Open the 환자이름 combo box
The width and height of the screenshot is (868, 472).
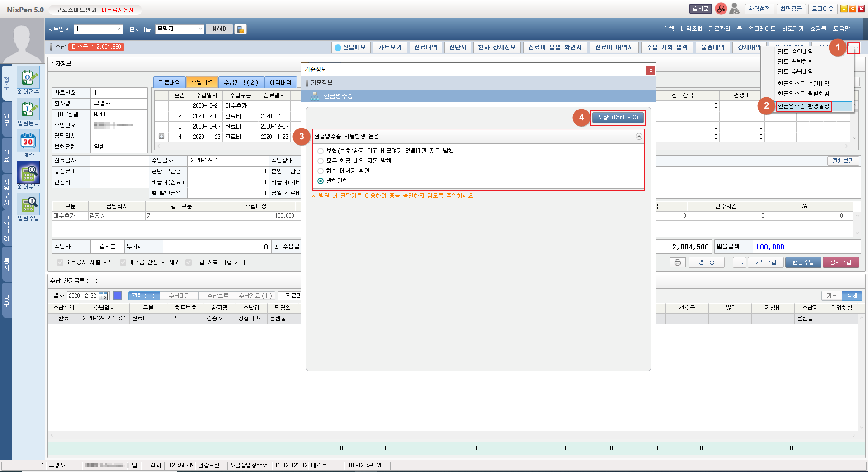(x=200, y=29)
